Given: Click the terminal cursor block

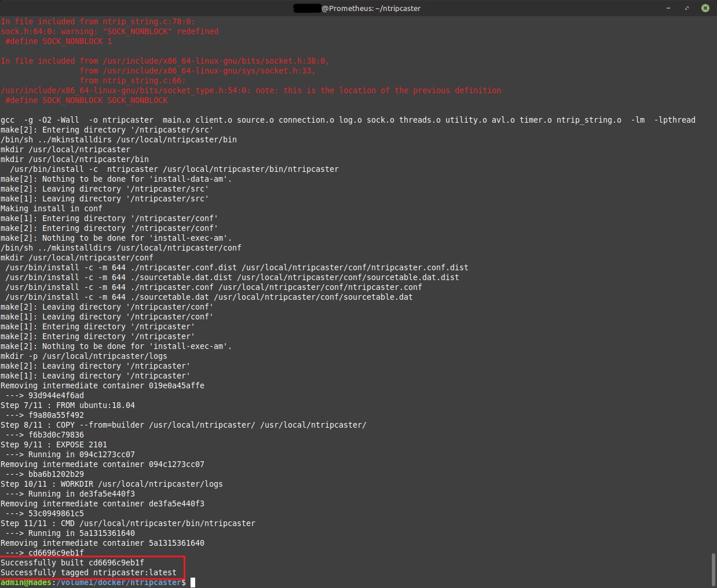Looking at the screenshot, I should (x=193, y=582).
